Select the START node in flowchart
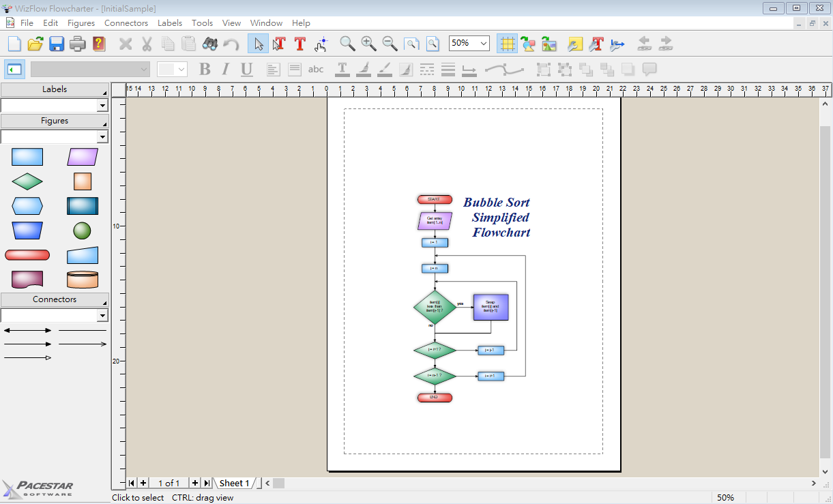The image size is (833, 504). click(x=435, y=199)
